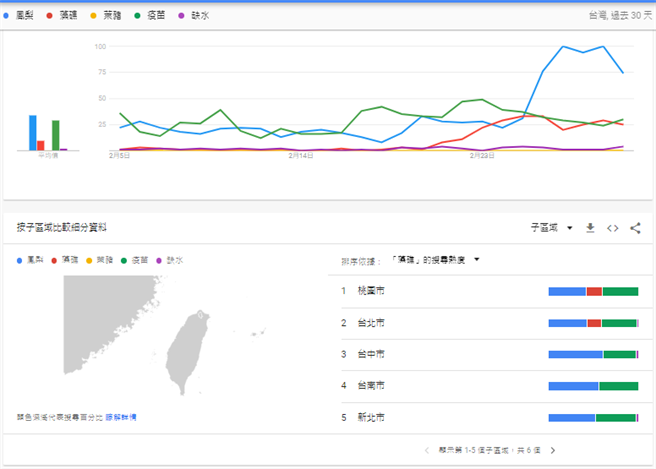The image size is (656, 469).
Task: Click the embed code icon
Action: click(x=613, y=228)
